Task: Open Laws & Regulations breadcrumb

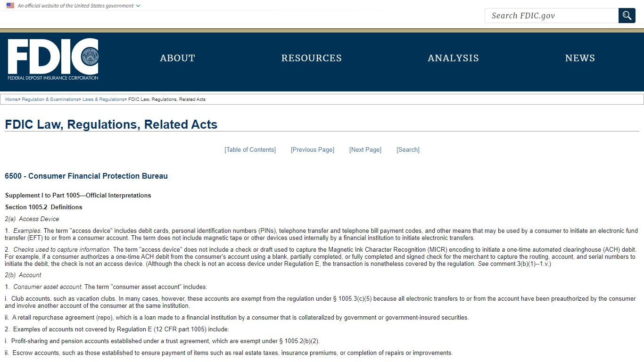Action: coord(103,99)
